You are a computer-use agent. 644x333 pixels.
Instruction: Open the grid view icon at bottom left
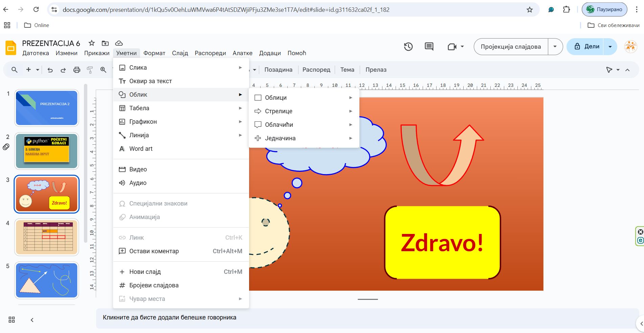[x=12, y=320]
